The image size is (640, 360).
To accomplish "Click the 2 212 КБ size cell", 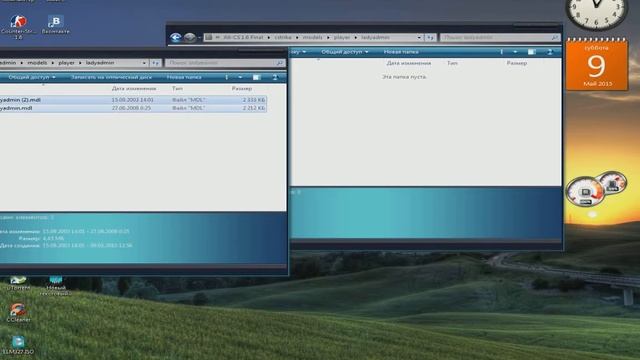I will [x=253, y=108].
